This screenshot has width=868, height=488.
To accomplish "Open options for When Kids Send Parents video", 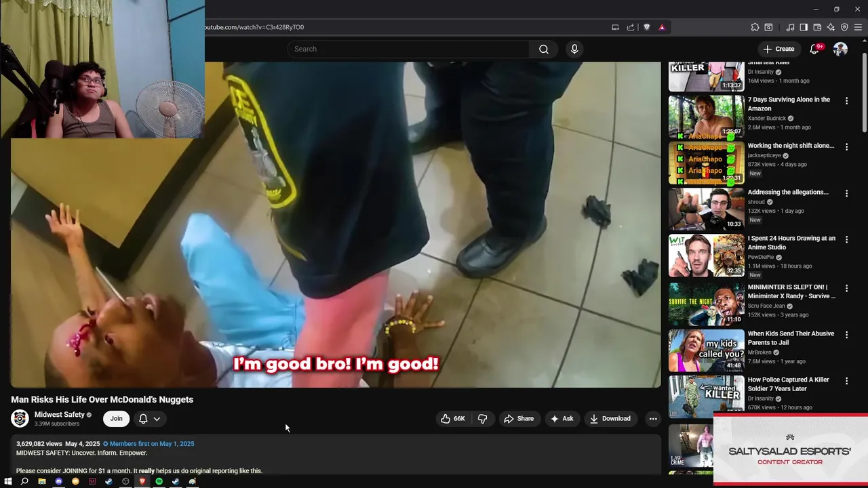I will [846, 335].
